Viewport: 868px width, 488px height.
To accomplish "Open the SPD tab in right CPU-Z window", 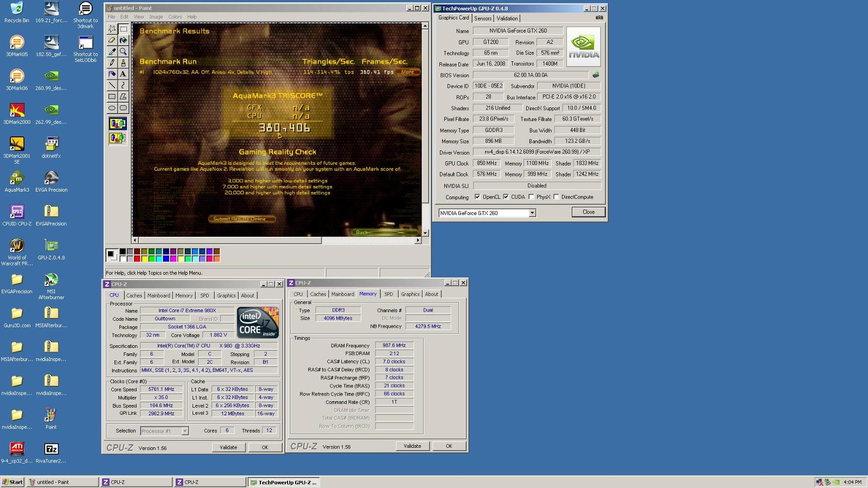I will (x=388, y=294).
